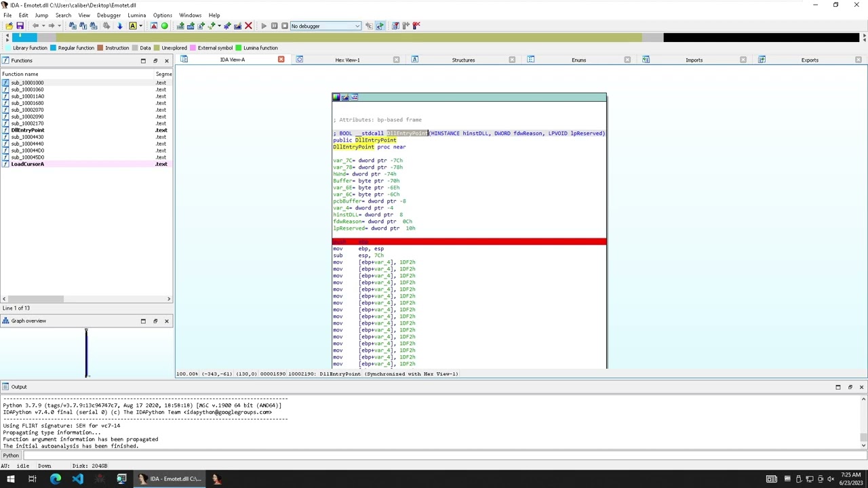Jump back with the left arrow
This screenshot has height=488, width=868.
coord(35,26)
